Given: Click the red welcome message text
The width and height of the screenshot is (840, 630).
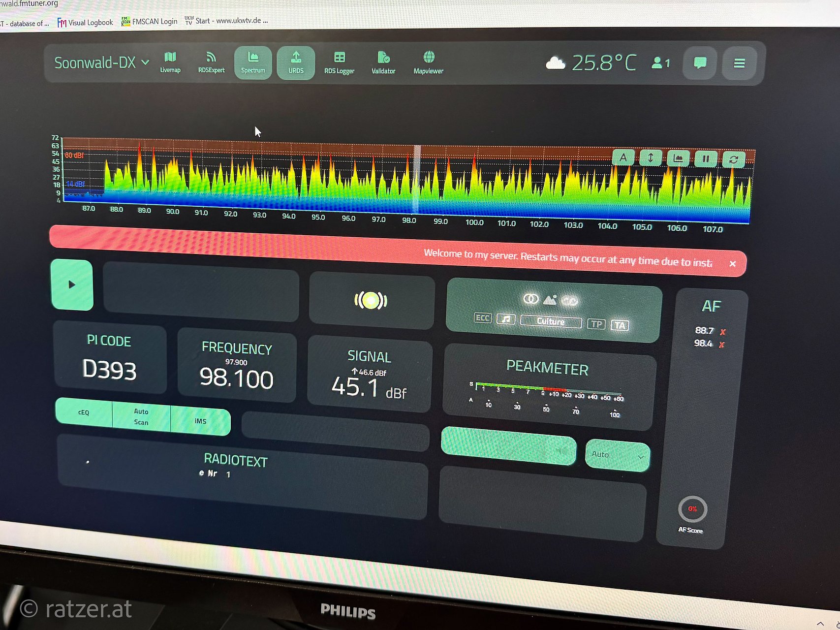Looking at the screenshot, I should 568,258.
